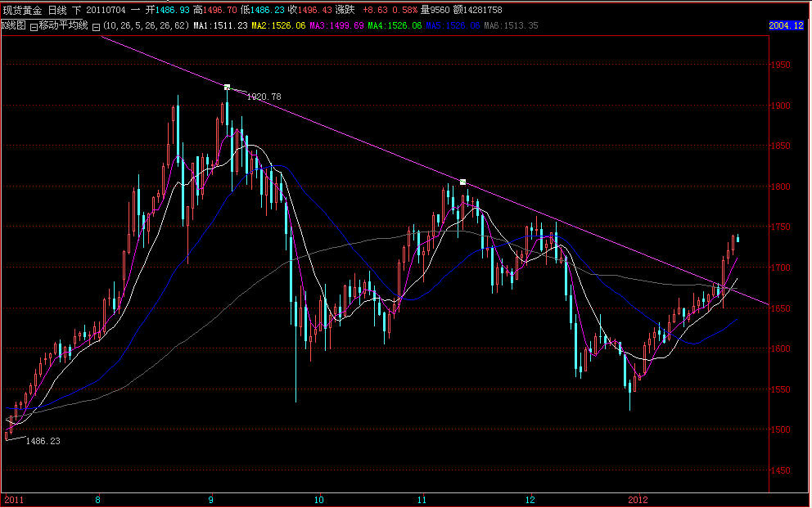Click the MA parameters (10,26,5,26,26,62)
Viewport: 812px width, 508px height.
(146, 25)
